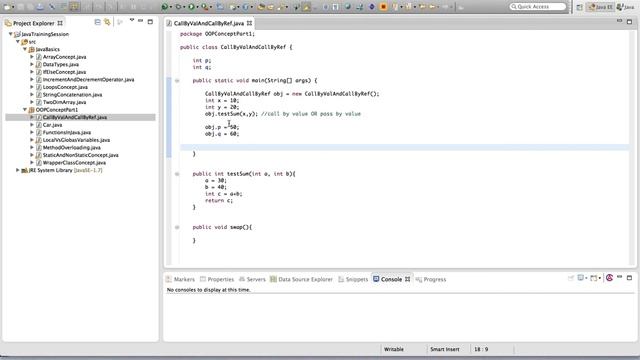Select FunctionsInJava.java file
The image size is (640, 360).
(x=67, y=132)
